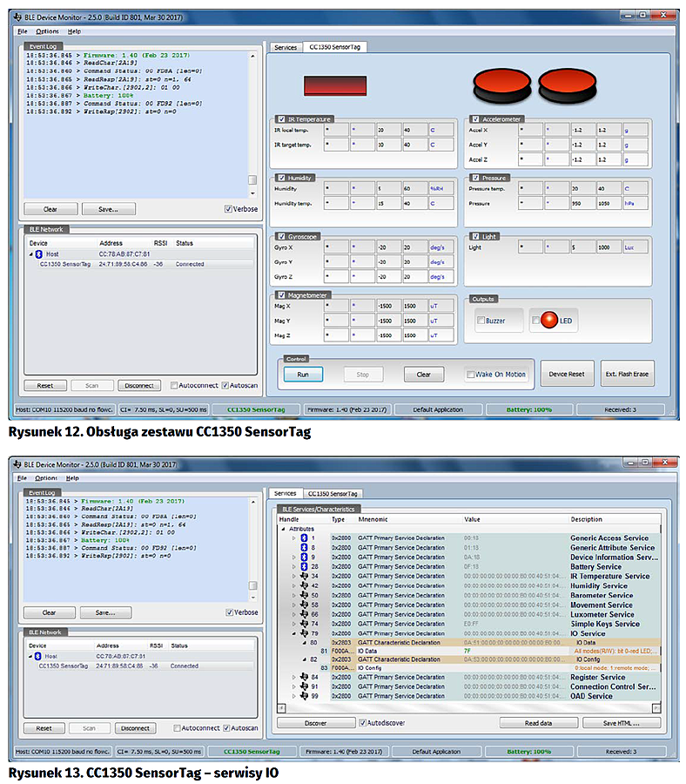Open the Services tab in upper window
This screenshot has height=784, width=686.
[285, 47]
